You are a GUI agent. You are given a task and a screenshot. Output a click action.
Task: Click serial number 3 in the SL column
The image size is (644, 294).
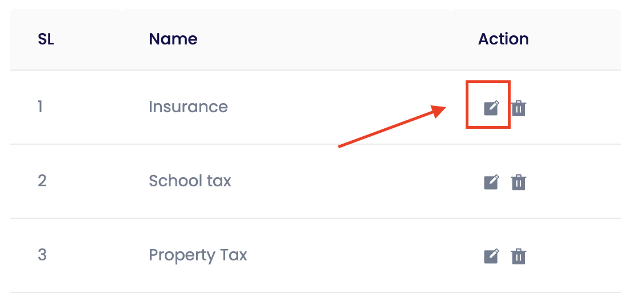[x=42, y=255]
